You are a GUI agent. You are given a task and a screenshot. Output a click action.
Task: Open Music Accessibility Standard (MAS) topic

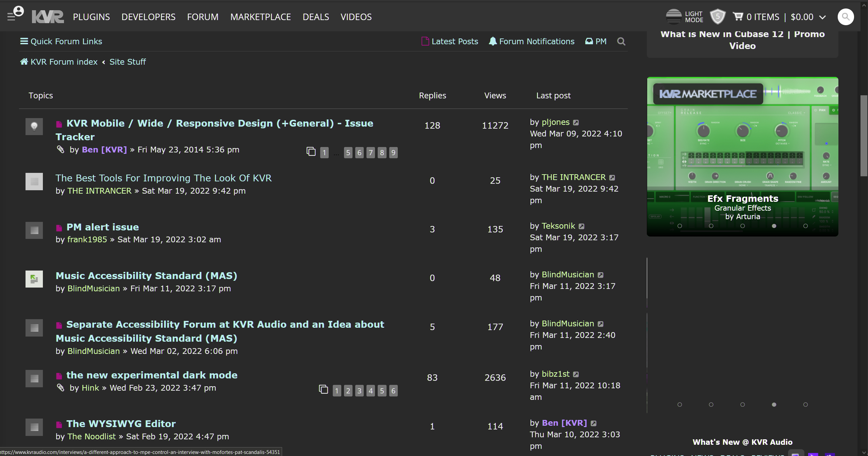click(146, 276)
